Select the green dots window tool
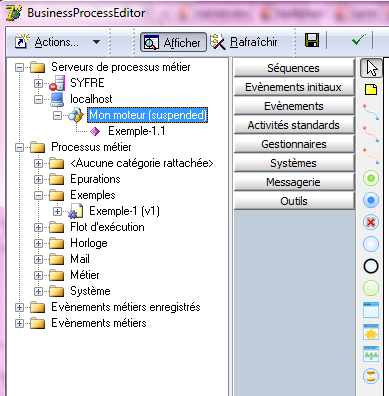 point(371,354)
